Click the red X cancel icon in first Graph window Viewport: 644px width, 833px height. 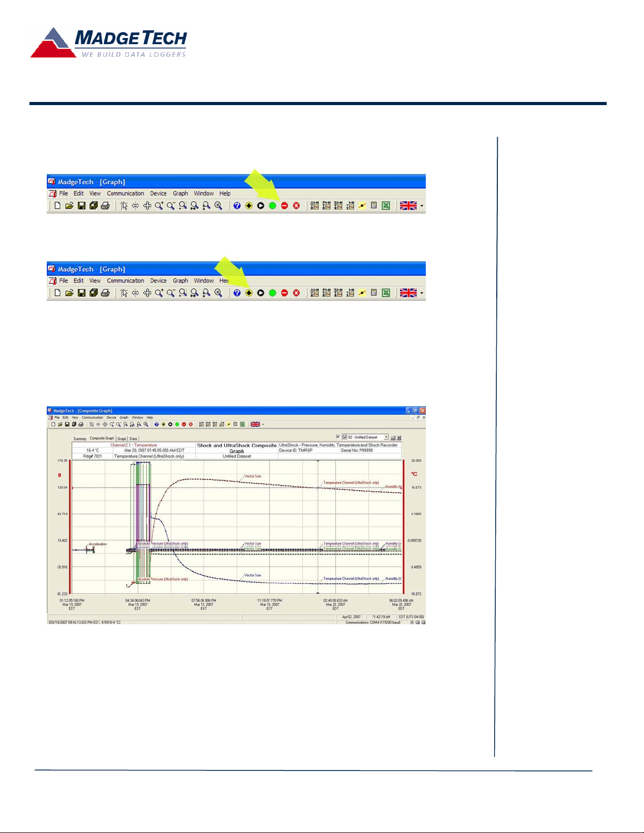pyautogui.click(x=297, y=205)
